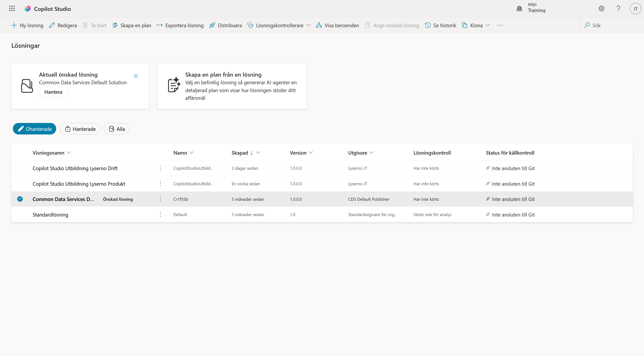The height and width of the screenshot is (356, 644).
Task: Uncheck the Common Data Services row checkbox
Action: pos(20,199)
